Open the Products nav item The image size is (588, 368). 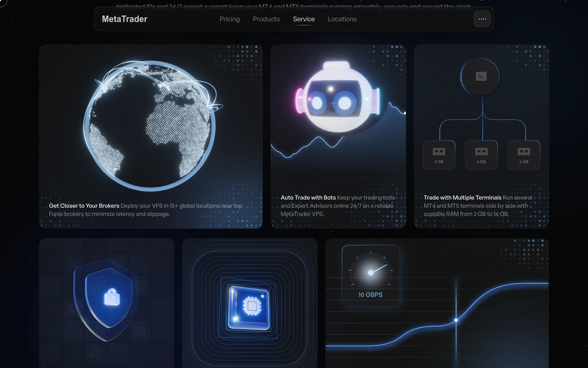click(266, 19)
